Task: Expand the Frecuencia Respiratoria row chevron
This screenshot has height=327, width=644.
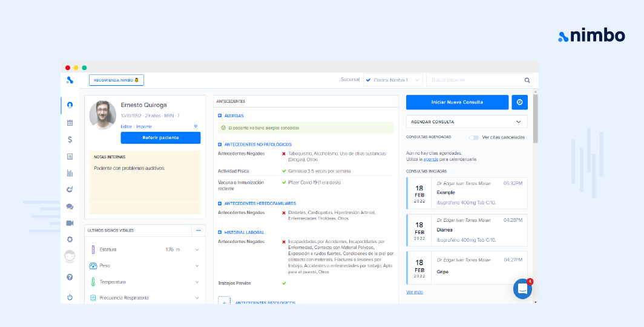Action: click(x=197, y=298)
